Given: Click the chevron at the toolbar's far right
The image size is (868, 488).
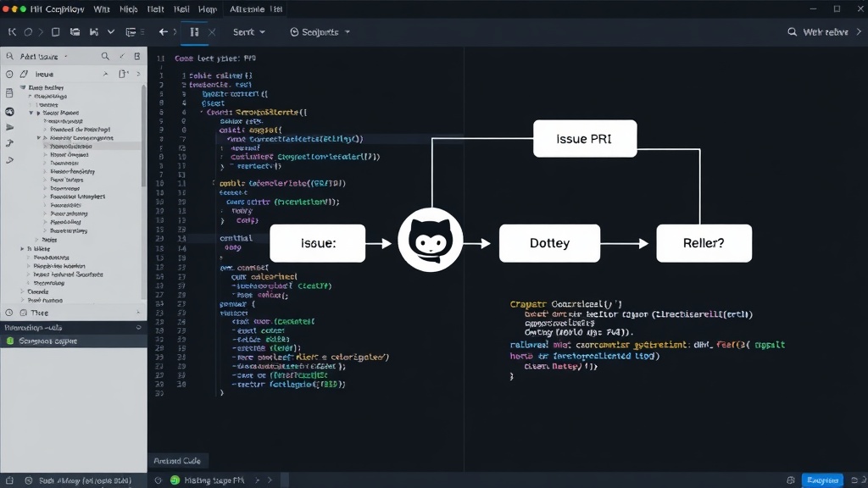Looking at the screenshot, I should click(x=859, y=32).
